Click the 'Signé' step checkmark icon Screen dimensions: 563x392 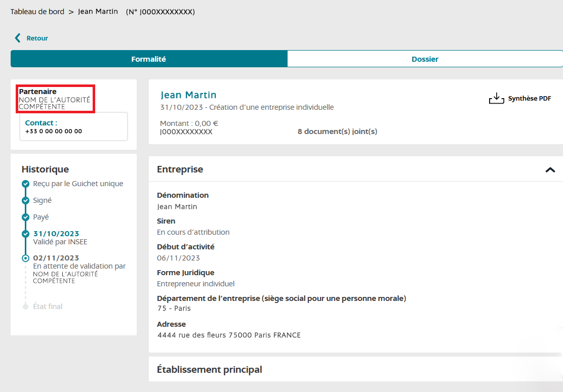tap(25, 201)
